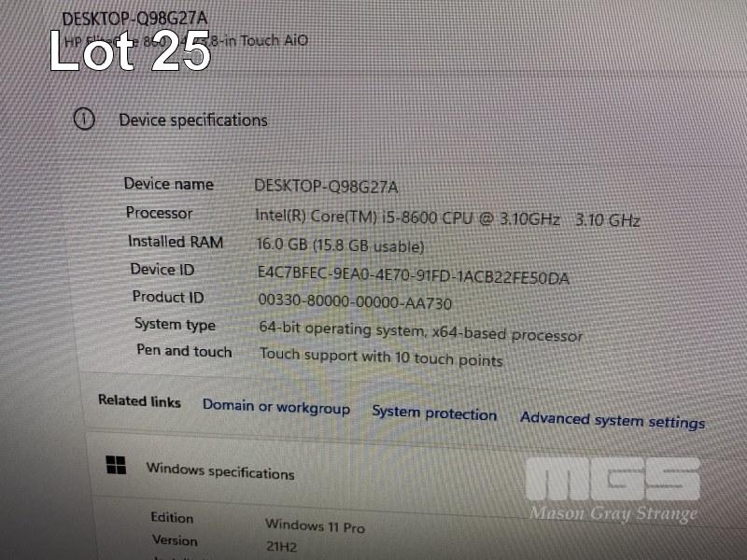Click the Device name label
Image resolution: width=747 pixels, height=560 pixels.
169,184
